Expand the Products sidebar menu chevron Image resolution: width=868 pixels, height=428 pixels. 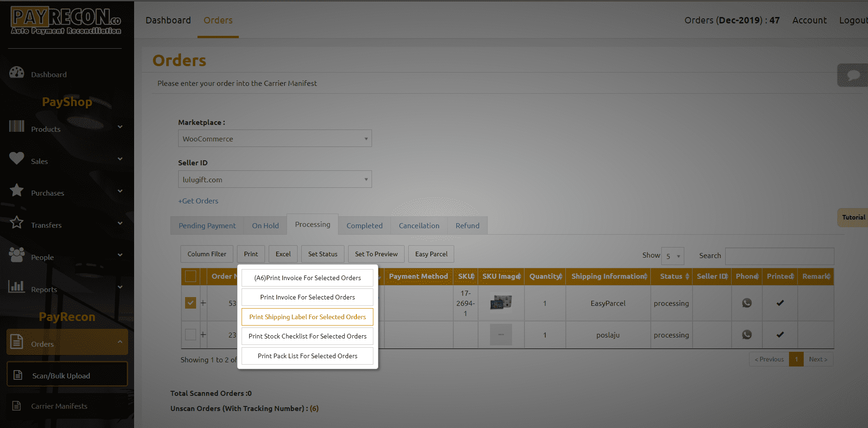(x=120, y=127)
